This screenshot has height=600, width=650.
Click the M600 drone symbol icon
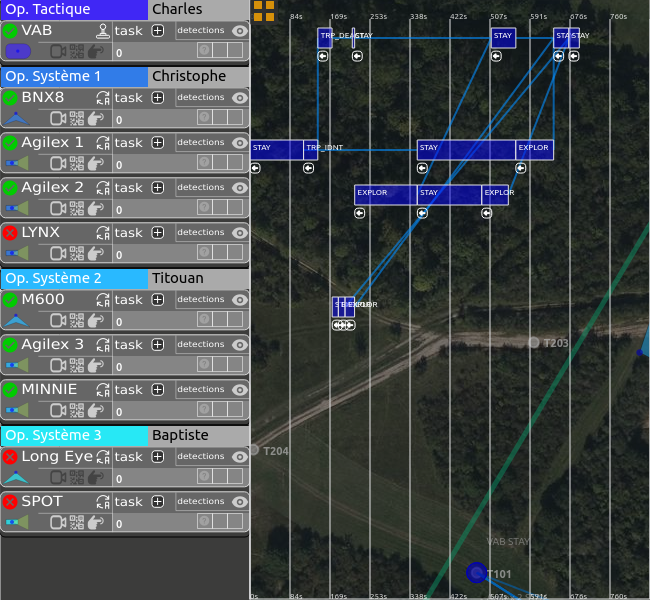(18, 320)
